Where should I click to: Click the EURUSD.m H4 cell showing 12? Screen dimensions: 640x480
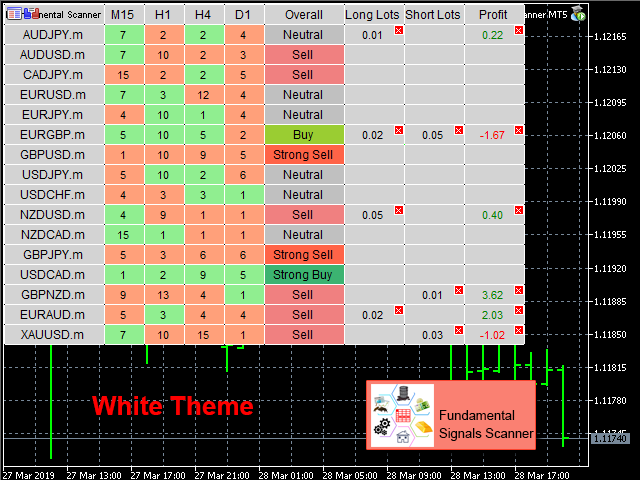(204, 95)
